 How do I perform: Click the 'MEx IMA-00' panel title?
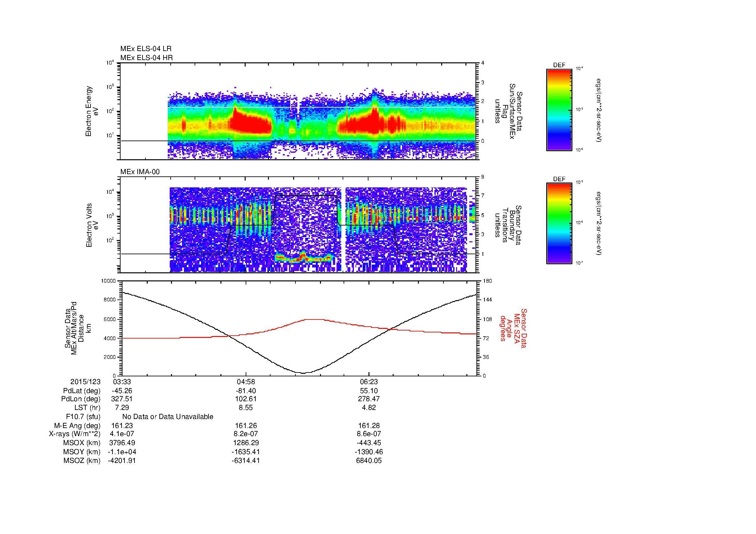tap(140, 172)
